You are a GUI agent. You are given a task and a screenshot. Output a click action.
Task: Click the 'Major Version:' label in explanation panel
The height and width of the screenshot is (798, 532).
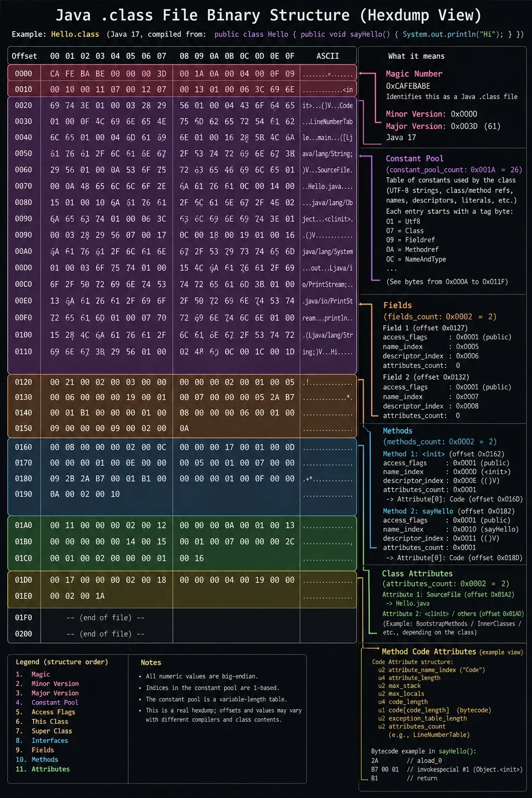[x=416, y=126]
